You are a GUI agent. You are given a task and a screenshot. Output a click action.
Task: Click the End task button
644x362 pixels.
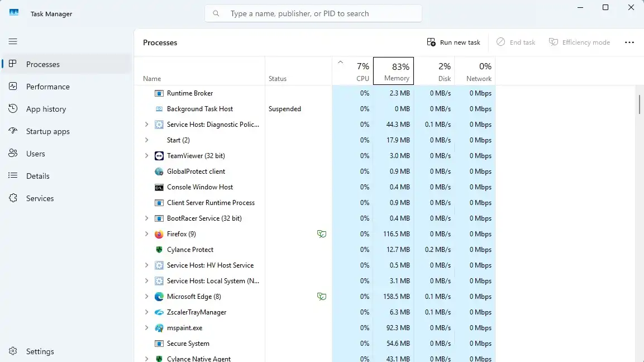tap(516, 42)
